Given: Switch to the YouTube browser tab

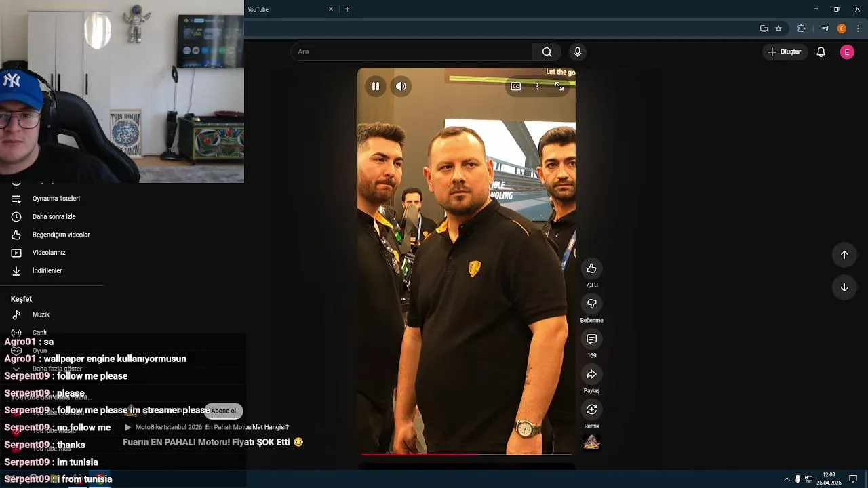Looking at the screenshot, I should tap(285, 9).
